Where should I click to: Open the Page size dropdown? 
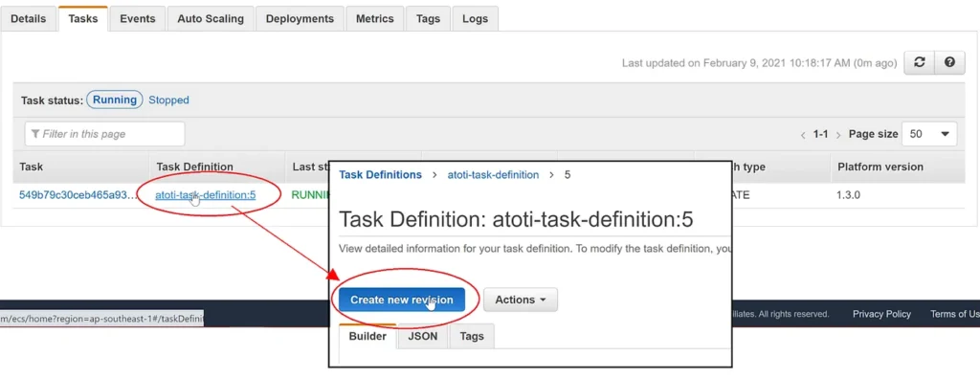tap(929, 134)
